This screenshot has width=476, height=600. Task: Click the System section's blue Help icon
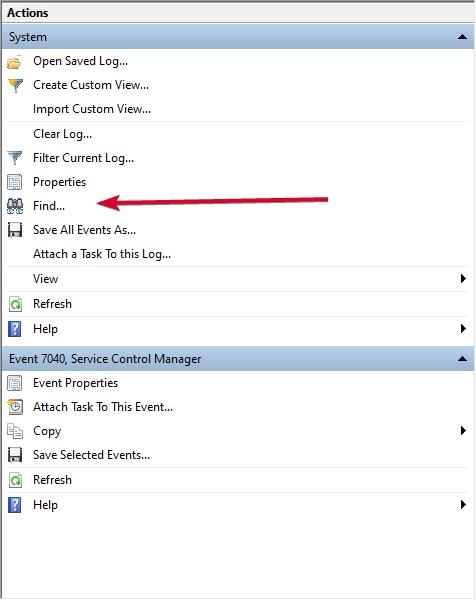pos(15,329)
